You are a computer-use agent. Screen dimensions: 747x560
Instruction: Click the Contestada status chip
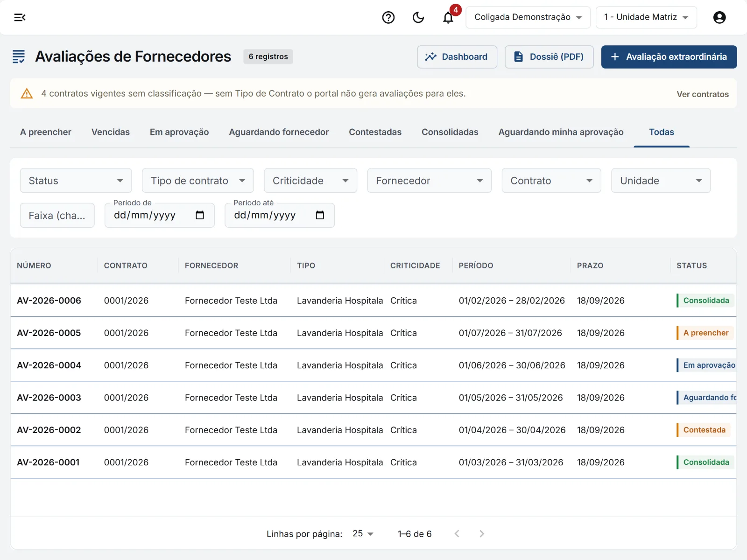tap(704, 430)
